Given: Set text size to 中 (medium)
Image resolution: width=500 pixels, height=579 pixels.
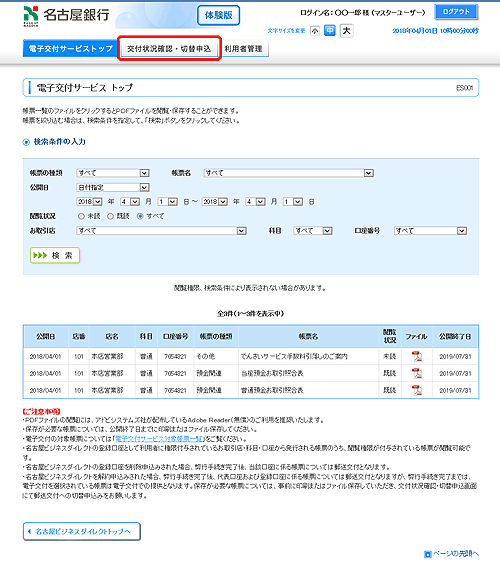Looking at the screenshot, I should 330,30.
